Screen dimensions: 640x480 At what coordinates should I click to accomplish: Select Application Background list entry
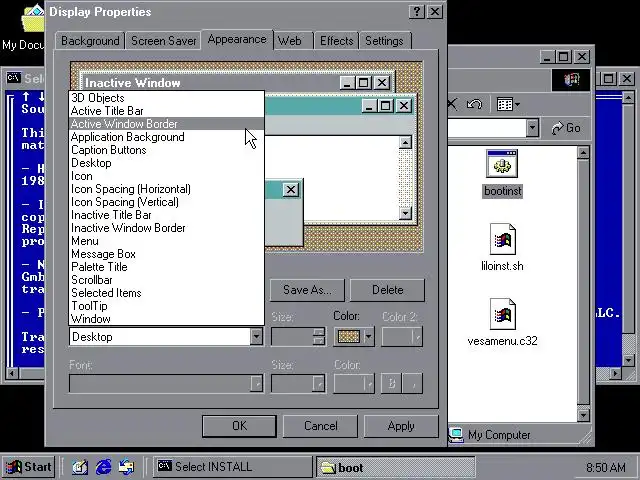pos(167,137)
